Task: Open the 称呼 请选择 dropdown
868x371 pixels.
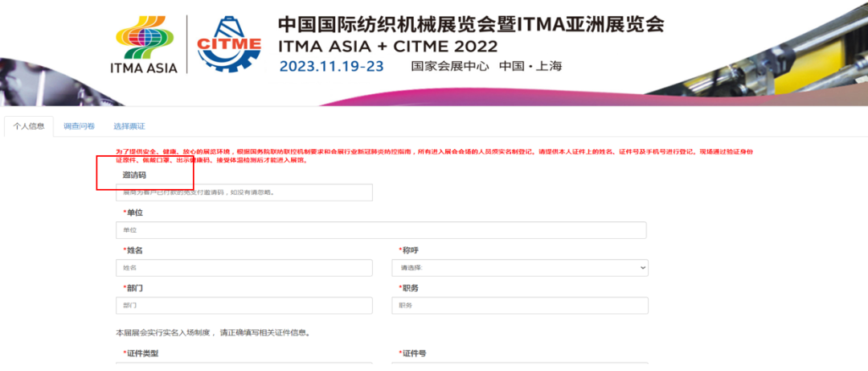Action: click(520, 268)
